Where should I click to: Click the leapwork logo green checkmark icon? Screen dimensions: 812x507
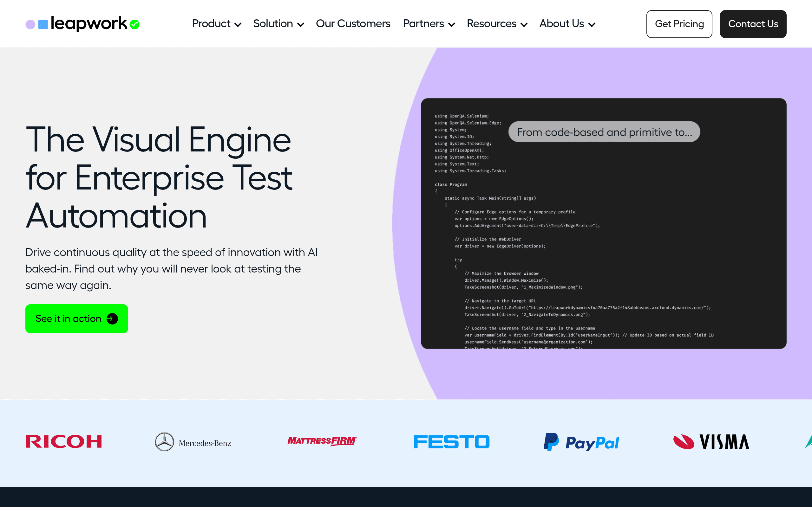pos(134,24)
